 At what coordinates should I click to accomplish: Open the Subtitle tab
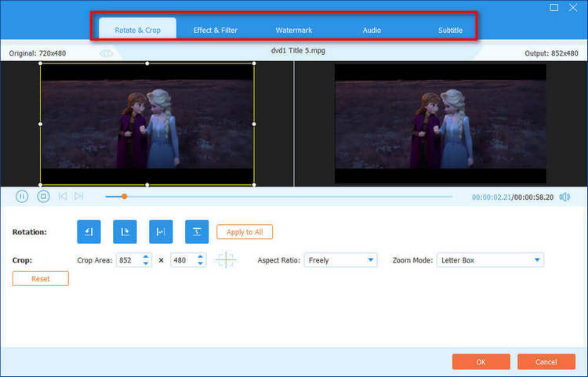click(450, 30)
